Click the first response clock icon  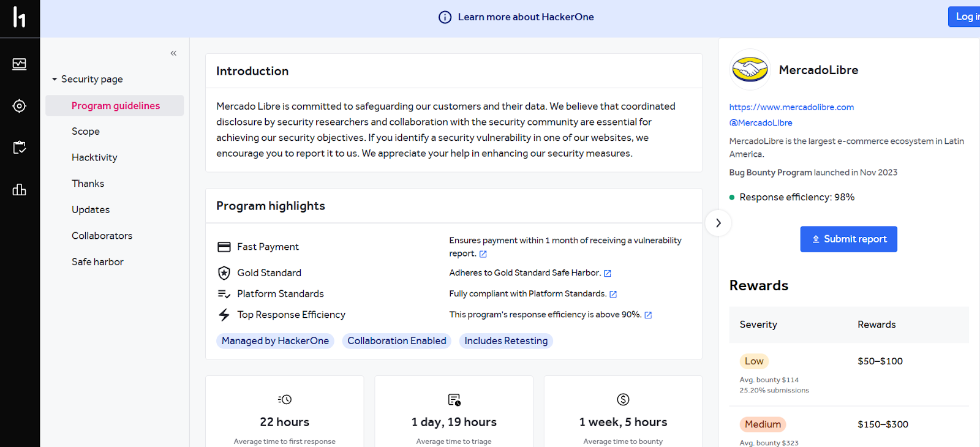[285, 399]
